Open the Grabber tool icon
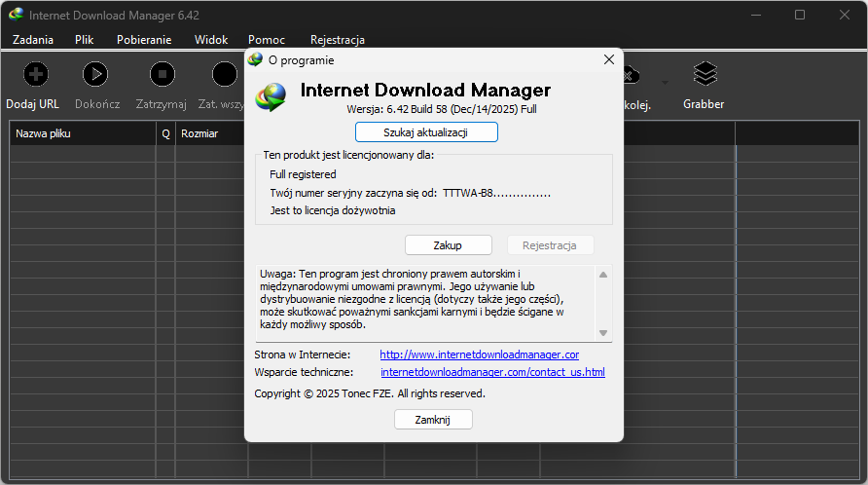868x485 pixels. (705, 74)
